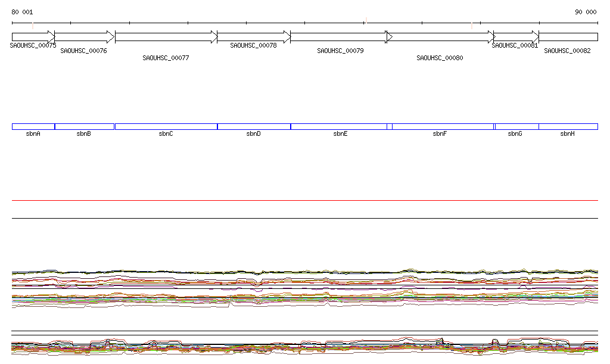Click the 90 000 end position label

(586, 12)
